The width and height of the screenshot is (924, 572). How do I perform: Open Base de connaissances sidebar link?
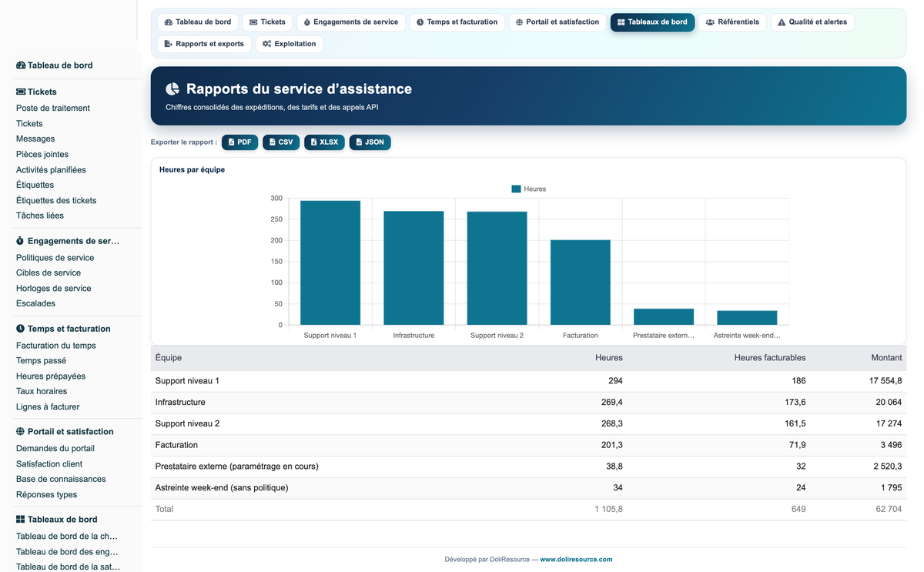(61, 480)
